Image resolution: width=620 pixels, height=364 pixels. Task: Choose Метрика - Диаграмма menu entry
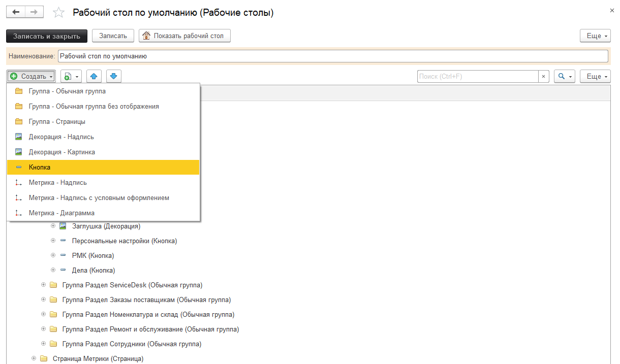pos(61,213)
